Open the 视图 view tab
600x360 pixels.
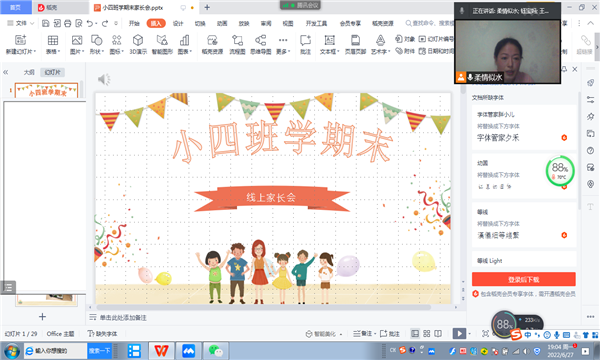pos(288,23)
